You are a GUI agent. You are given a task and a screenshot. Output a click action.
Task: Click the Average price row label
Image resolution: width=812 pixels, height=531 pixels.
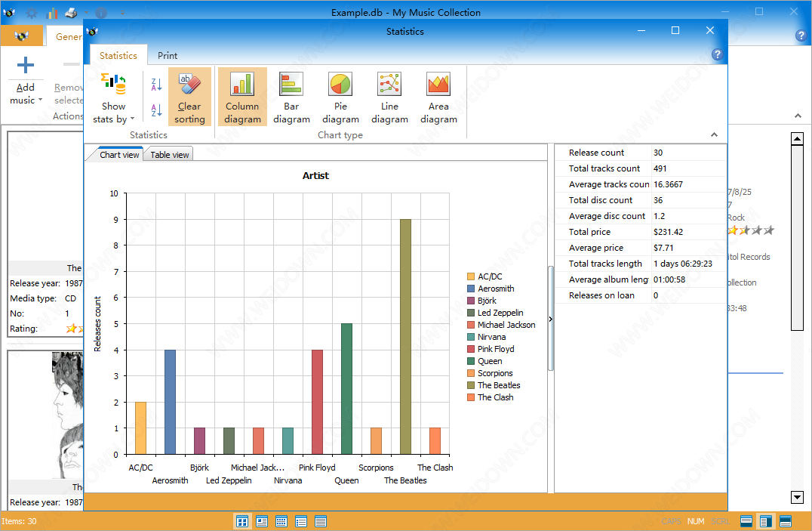click(x=595, y=248)
